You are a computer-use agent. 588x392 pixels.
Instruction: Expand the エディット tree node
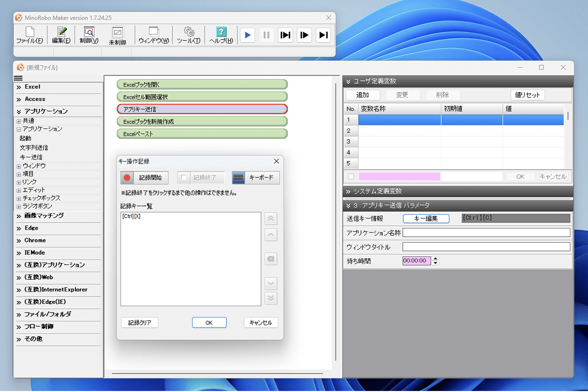[19, 191]
